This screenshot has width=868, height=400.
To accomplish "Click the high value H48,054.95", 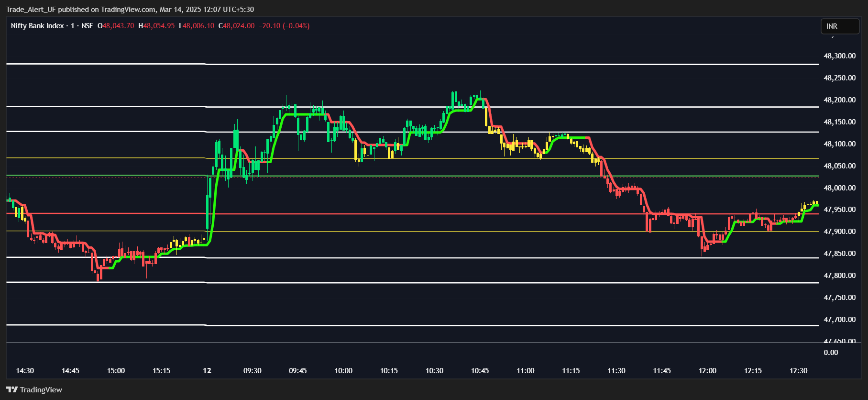I will [x=156, y=26].
